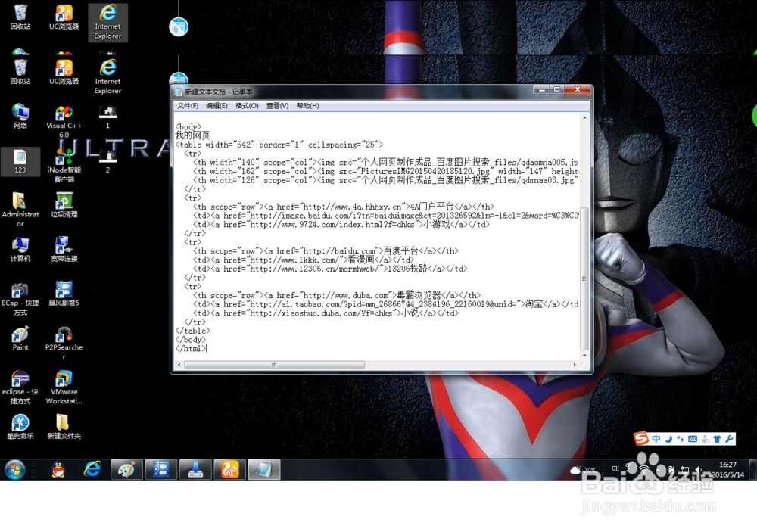Open wrench settings on IME bar
The width and height of the screenshot is (757, 532).
point(729,439)
